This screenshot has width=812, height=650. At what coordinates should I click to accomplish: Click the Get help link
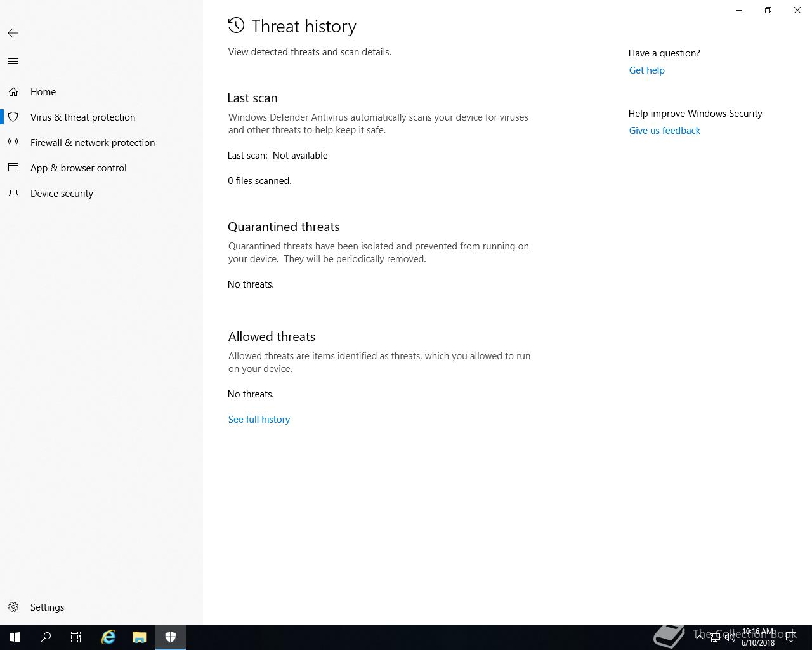pyautogui.click(x=647, y=70)
